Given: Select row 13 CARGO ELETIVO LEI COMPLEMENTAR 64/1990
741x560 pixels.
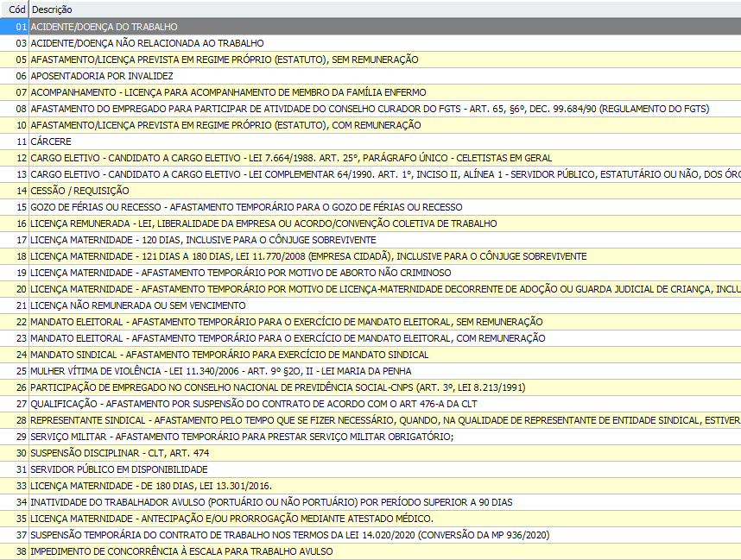Looking at the screenshot, I should (x=370, y=174).
